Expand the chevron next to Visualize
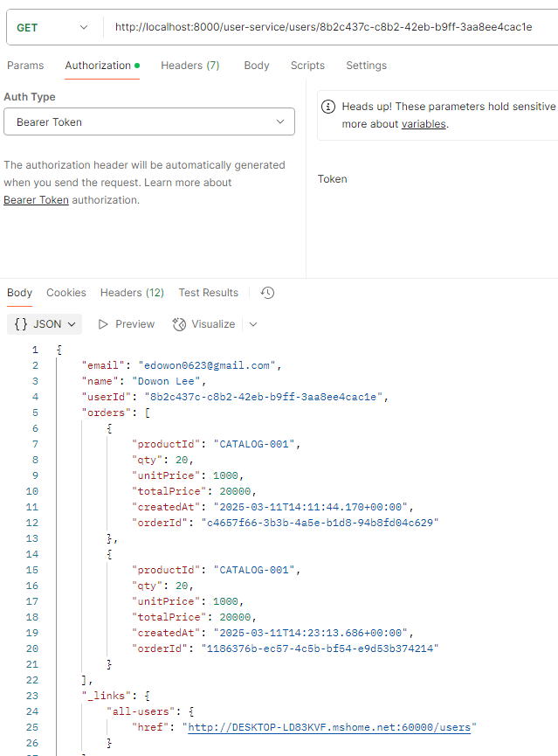Image resolution: width=558 pixels, height=756 pixels. (x=253, y=324)
